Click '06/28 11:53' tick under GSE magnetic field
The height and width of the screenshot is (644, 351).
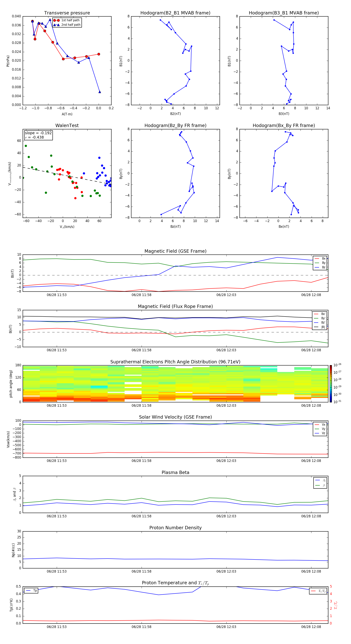pyautogui.click(x=57, y=295)
